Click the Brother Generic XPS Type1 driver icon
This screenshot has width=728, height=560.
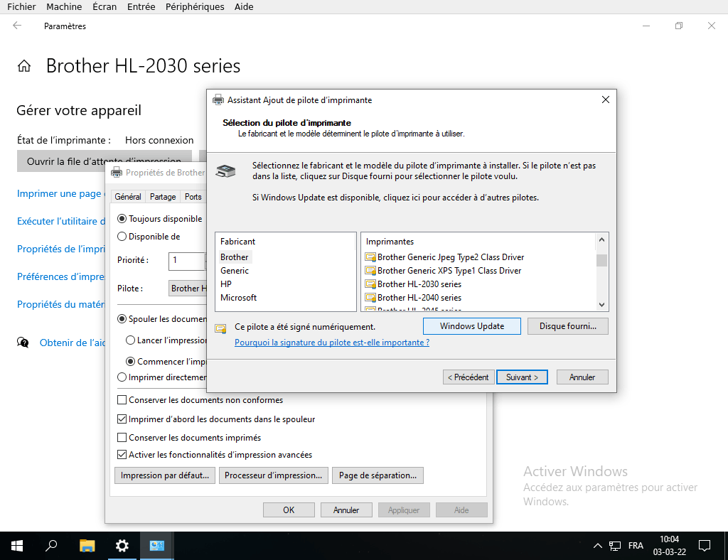(x=370, y=271)
